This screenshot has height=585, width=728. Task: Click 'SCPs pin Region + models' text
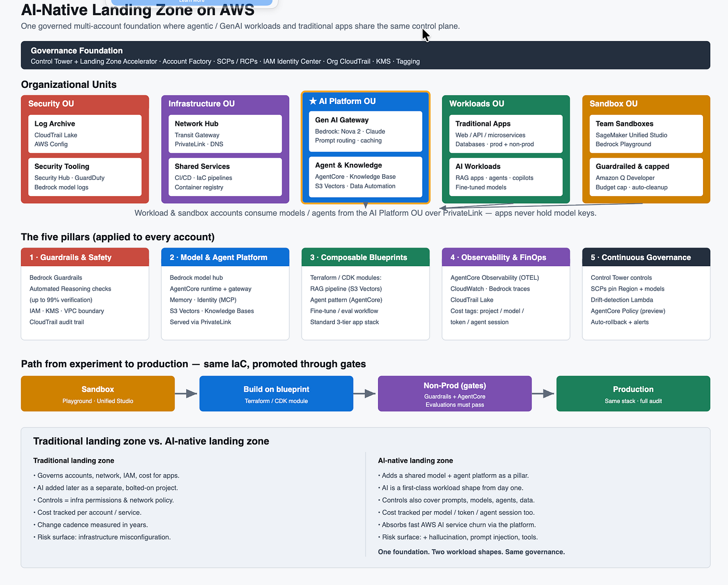point(628,289)
